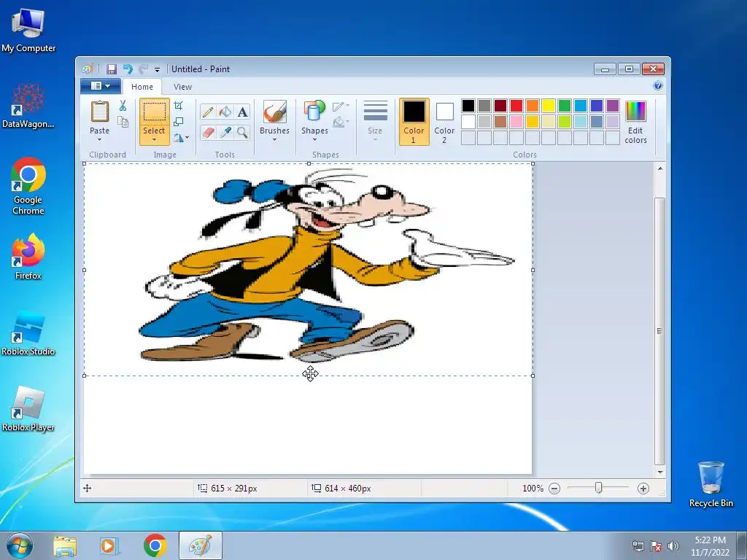This screenshot has width=747, height=560.
Task: Click the Brushes icon
Action: 275,112
